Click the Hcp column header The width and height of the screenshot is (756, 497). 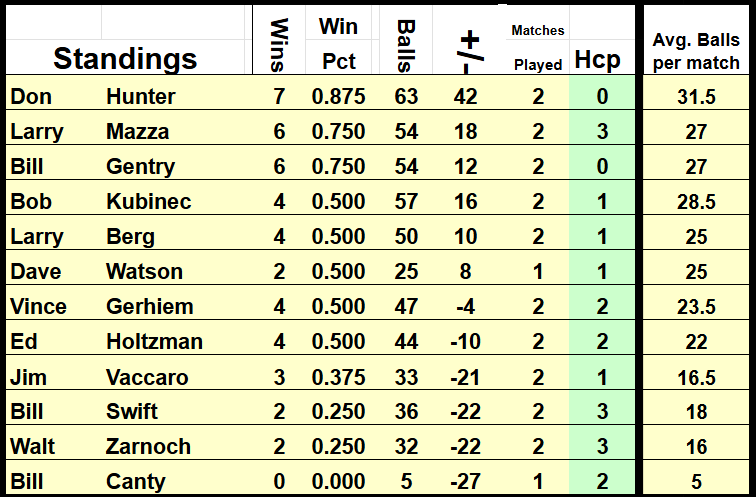pyautogui.click(x=597, y=60)
